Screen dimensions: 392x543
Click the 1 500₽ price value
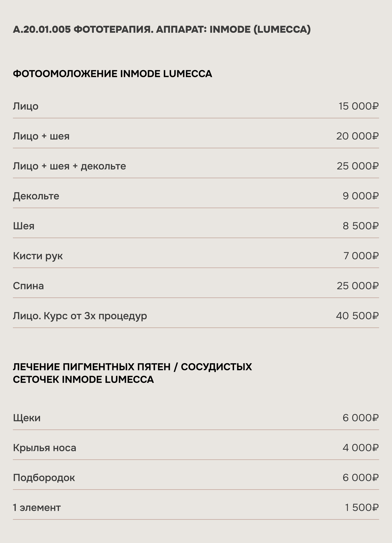click(x=362, y=508)
